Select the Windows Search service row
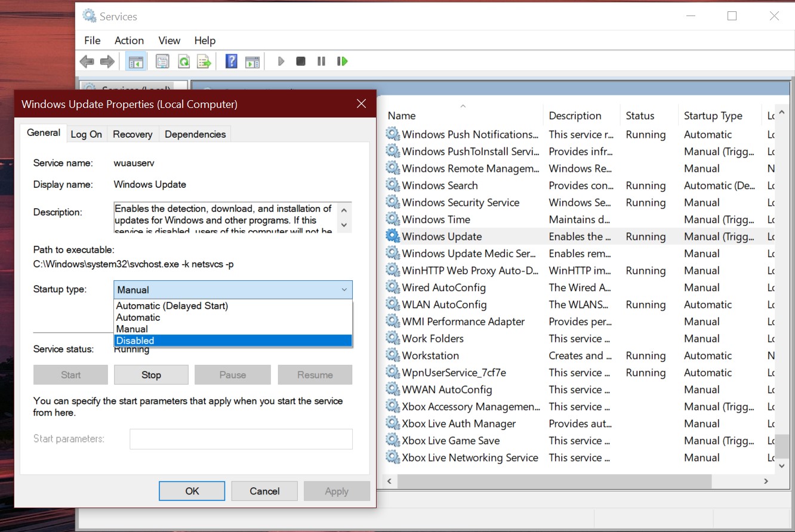This screenshot has height=532, width=795. (x=440, y=185)
